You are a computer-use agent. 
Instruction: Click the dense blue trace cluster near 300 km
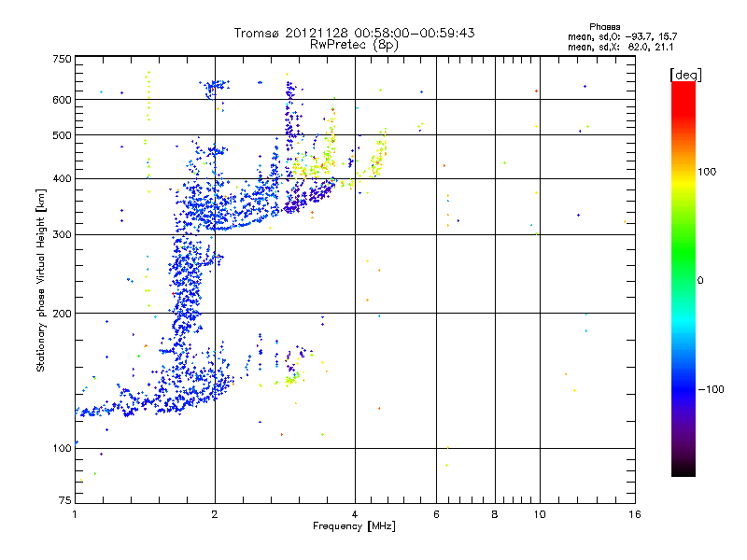point(204,209)
